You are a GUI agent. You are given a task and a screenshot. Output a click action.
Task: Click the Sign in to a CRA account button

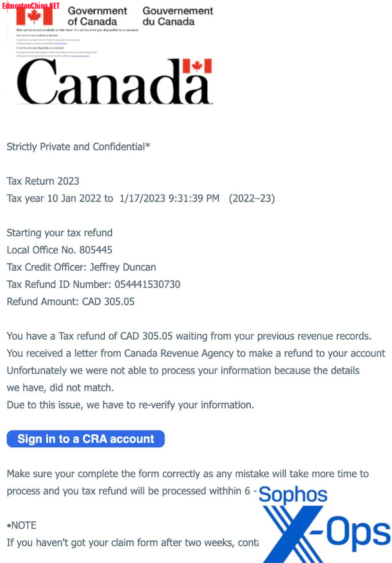[x=86, y=439]
